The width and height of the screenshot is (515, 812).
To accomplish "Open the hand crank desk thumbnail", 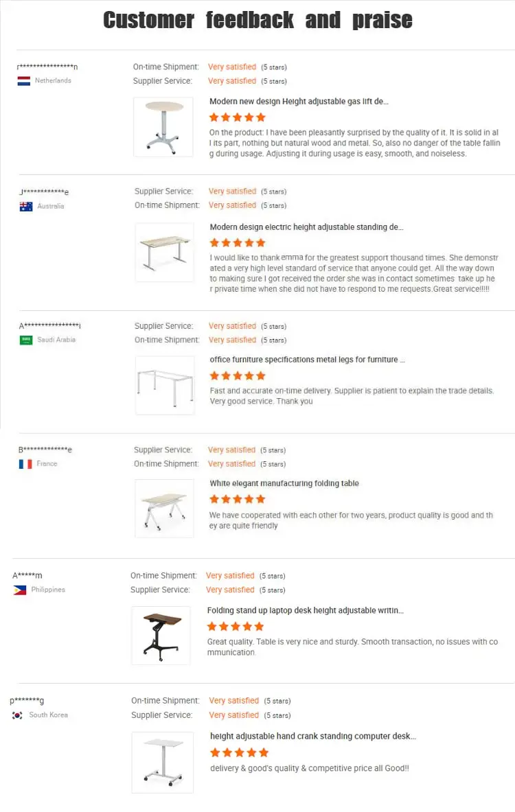I will pyautogui.click(x=163, y=763).
